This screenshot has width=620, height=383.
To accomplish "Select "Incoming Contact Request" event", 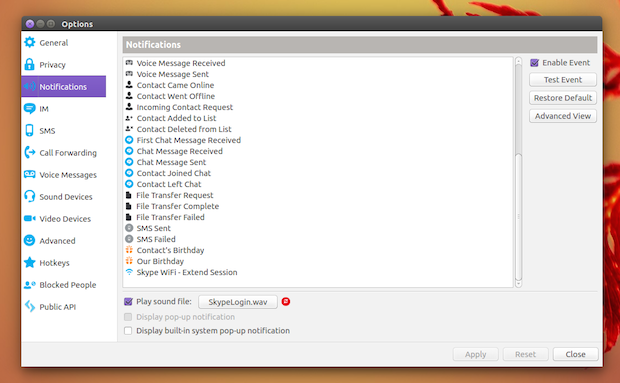I will (x=185, y=107).
